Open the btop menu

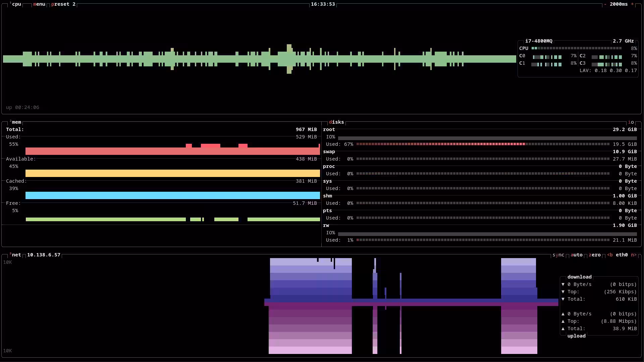39,4
